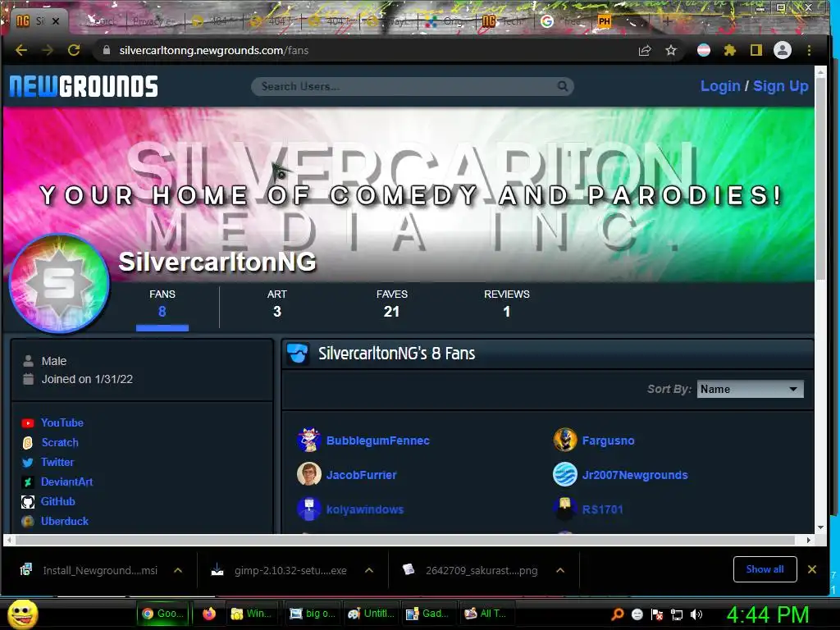Click the system tray search magnifier icon

coord(617,614)
